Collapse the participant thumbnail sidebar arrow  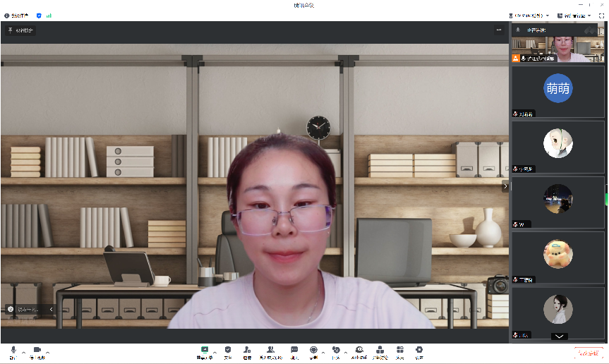505,186
